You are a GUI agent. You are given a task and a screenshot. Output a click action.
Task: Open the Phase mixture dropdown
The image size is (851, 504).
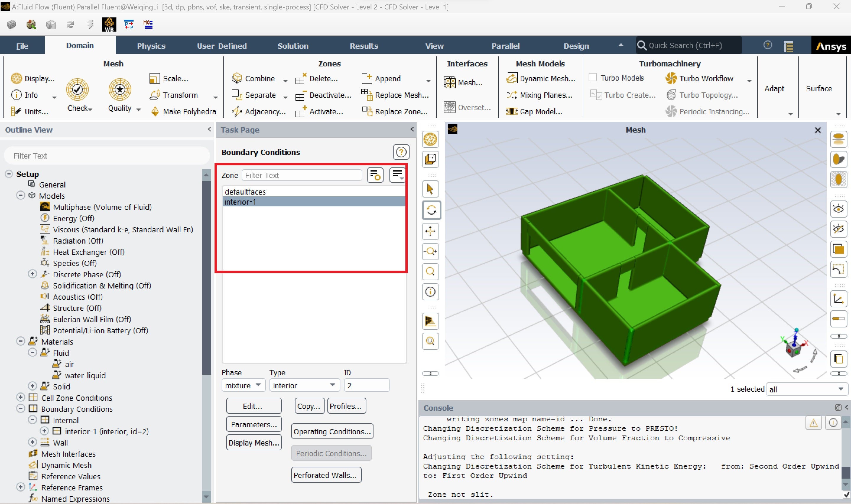tap(243, 385)
